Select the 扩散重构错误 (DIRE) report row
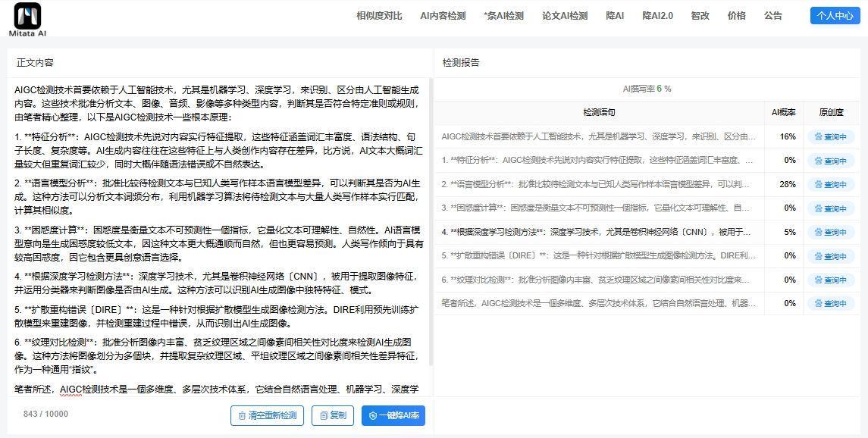868x438 pixels. click(597, 256)
